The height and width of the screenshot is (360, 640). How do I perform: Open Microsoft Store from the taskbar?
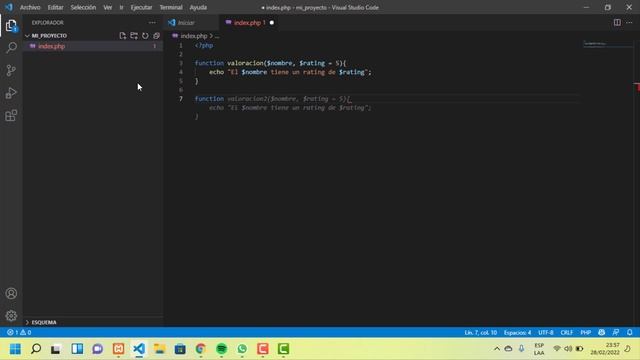pos(180,349)
